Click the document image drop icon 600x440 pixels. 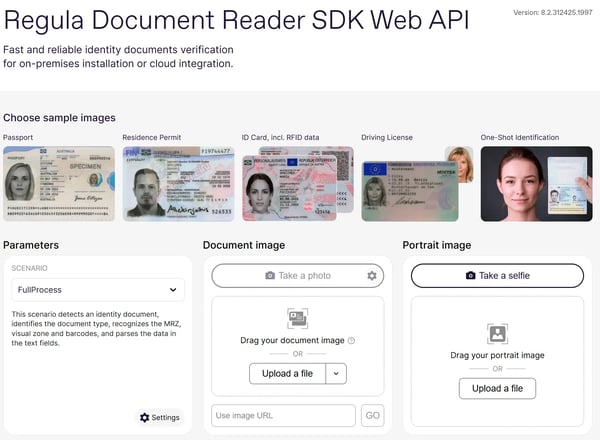298,318
